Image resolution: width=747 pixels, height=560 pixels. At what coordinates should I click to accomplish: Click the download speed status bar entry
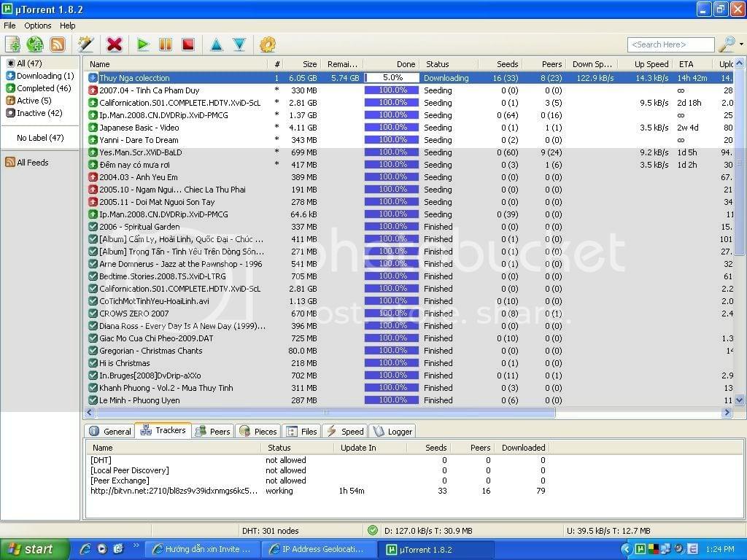(x=428, y=531)
